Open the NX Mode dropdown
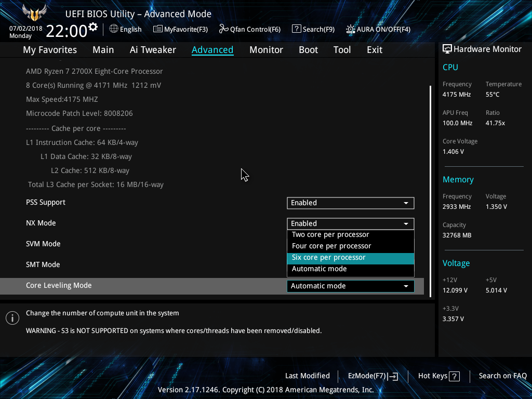Image resolution: width=532 pixels, height=399 pixels. 351,223
